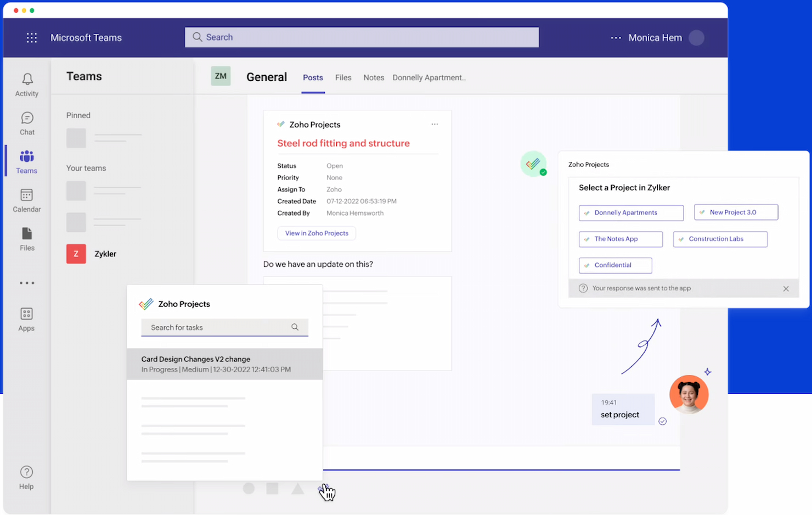Click the message read checkmark icon
Viewport: 812px width, 515px height.
[x=663, y=421]
